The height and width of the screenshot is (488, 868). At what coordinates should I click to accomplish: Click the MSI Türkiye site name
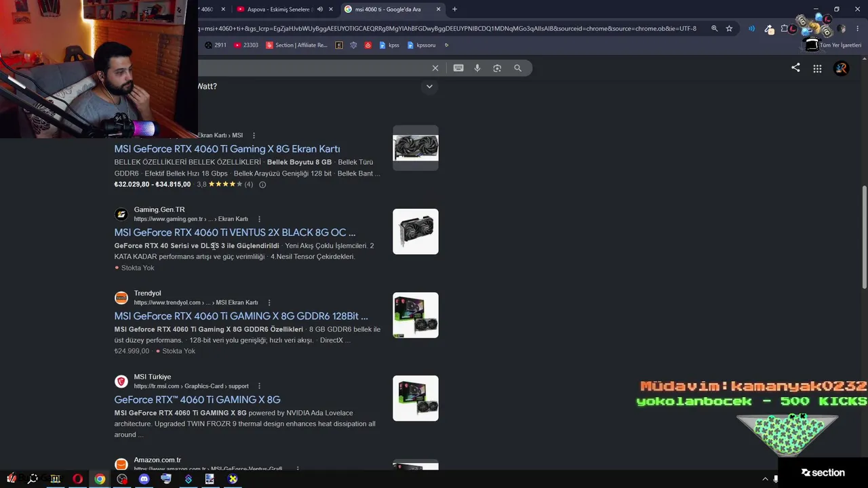[153, 377]
